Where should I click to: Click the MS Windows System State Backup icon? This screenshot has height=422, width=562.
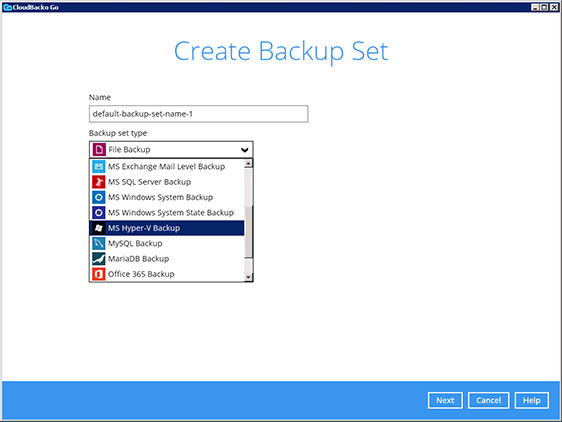(99, 213)
